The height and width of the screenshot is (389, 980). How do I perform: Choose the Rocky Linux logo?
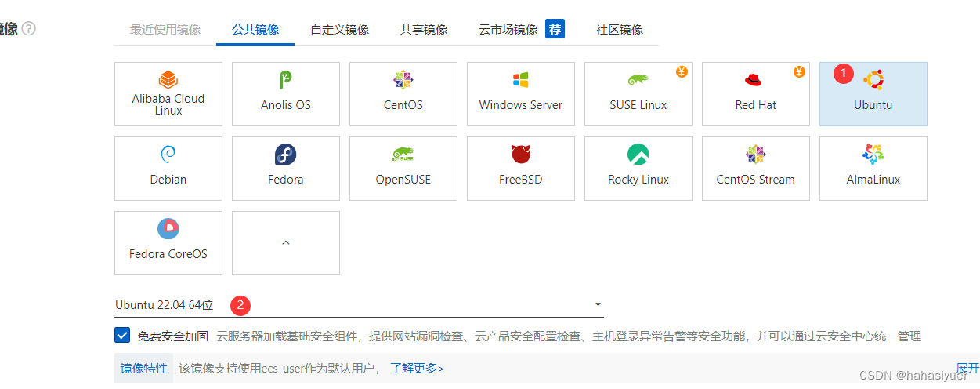click(638, 155)
